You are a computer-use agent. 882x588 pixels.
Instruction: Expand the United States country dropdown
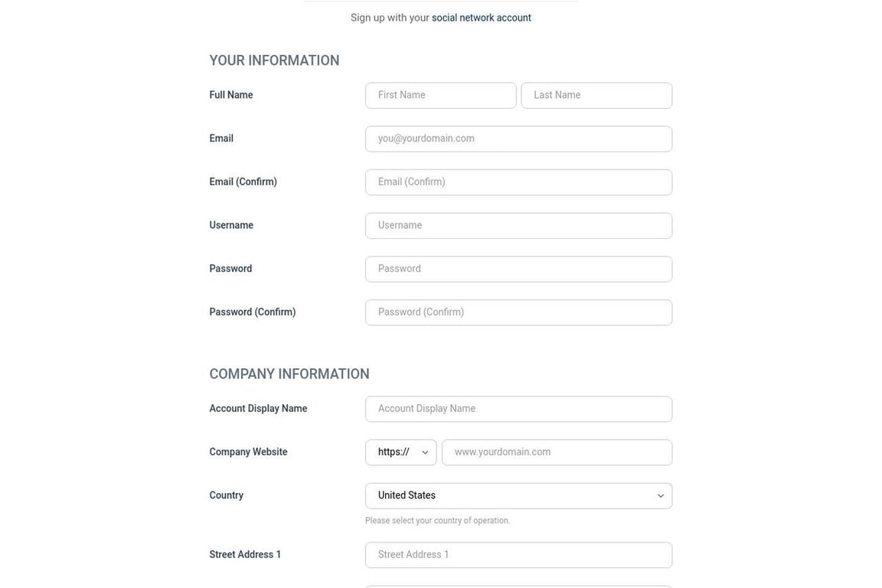pos(518,496)
